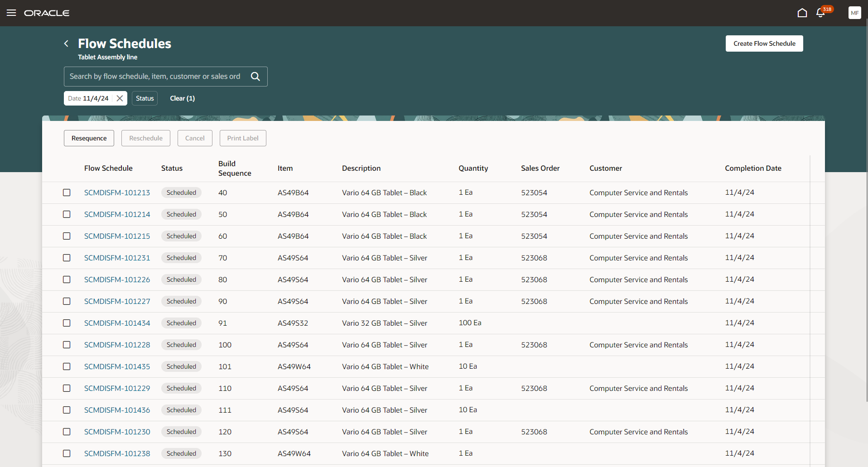Open notifications via the bell icon
Image resolution: width=868 pixels, height=467 pixels.
pos(820,13)
